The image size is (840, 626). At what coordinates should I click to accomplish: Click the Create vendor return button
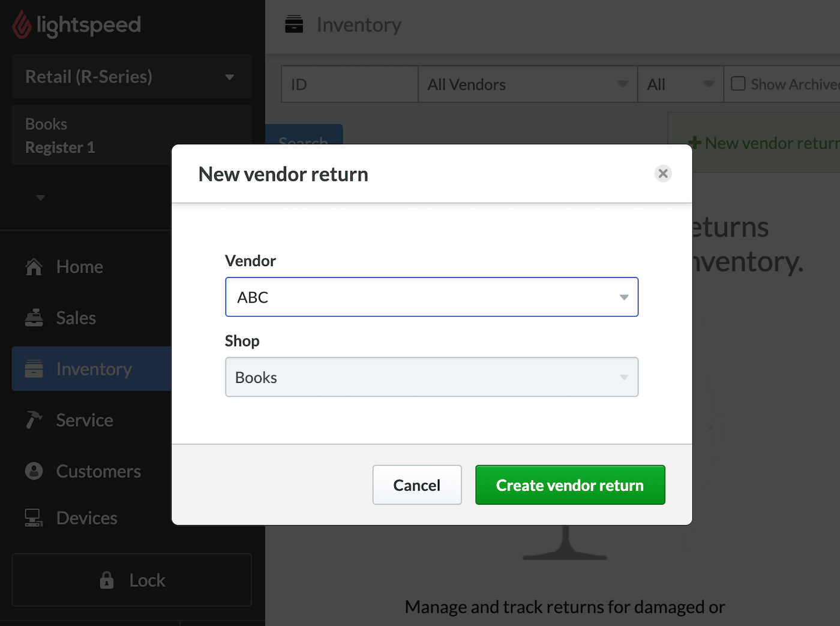(569, 485)
